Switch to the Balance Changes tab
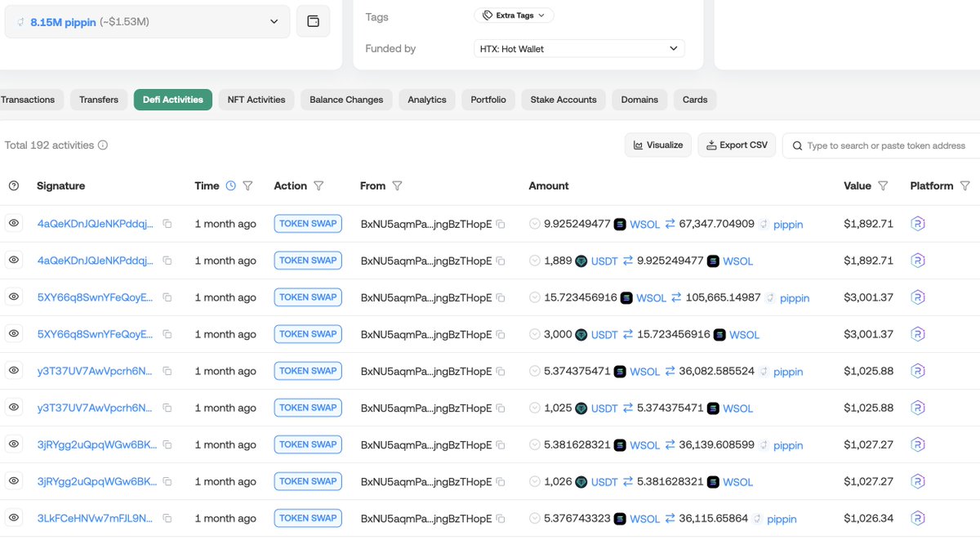Screen dimensions: 980x540 [346, 100]
